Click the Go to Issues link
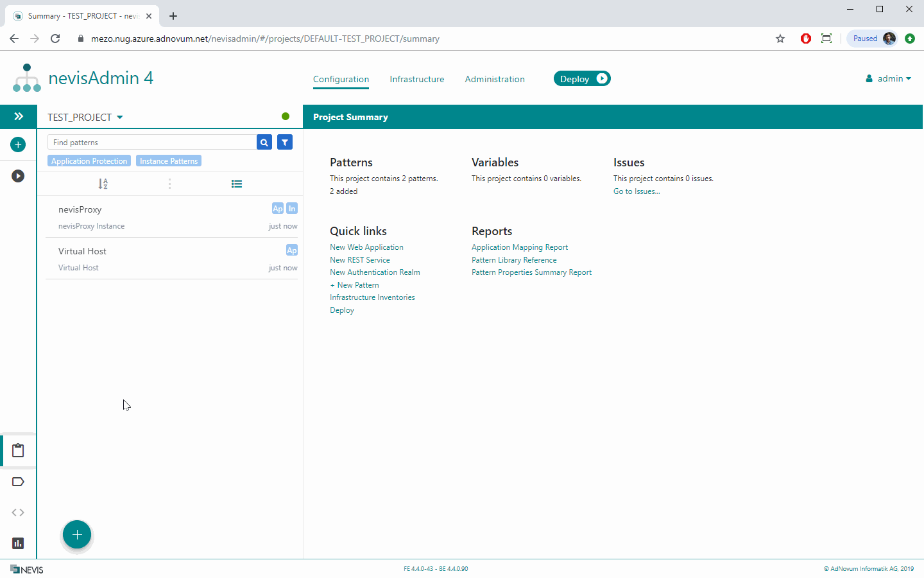924x578 pixels. 637,191
